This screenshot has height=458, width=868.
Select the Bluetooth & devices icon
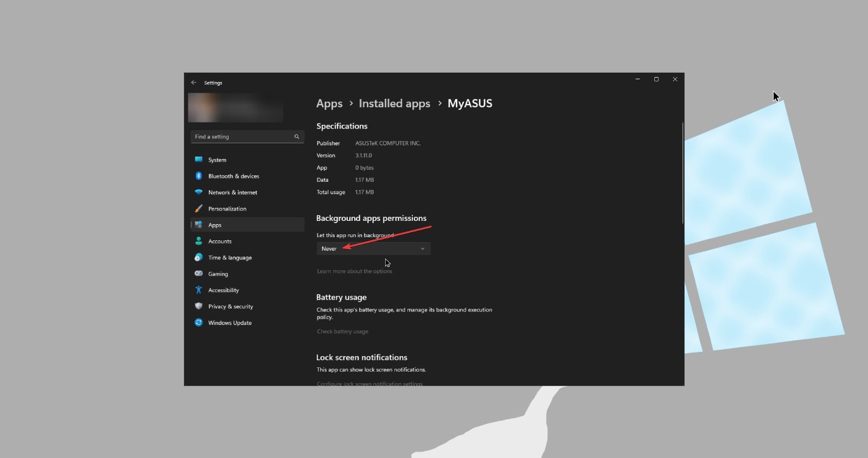tap(199, 176)
